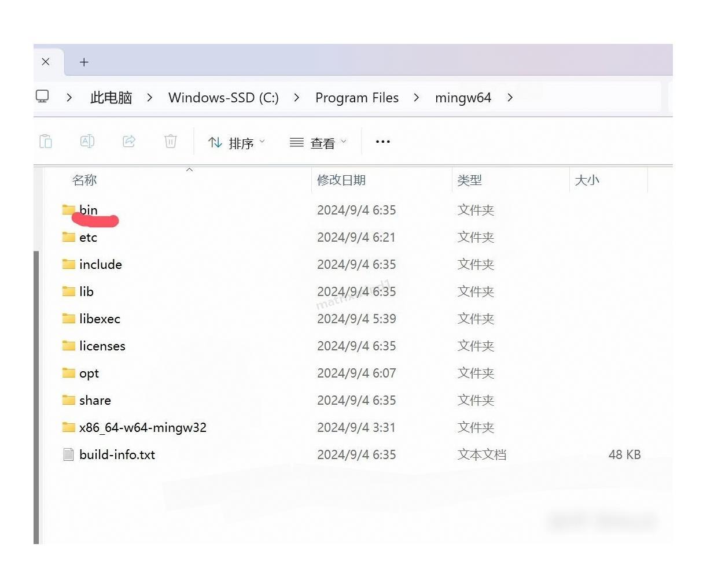707x588 pixels.
Task: Click the 修改日期 column header
Action: (x=341, y=180)
